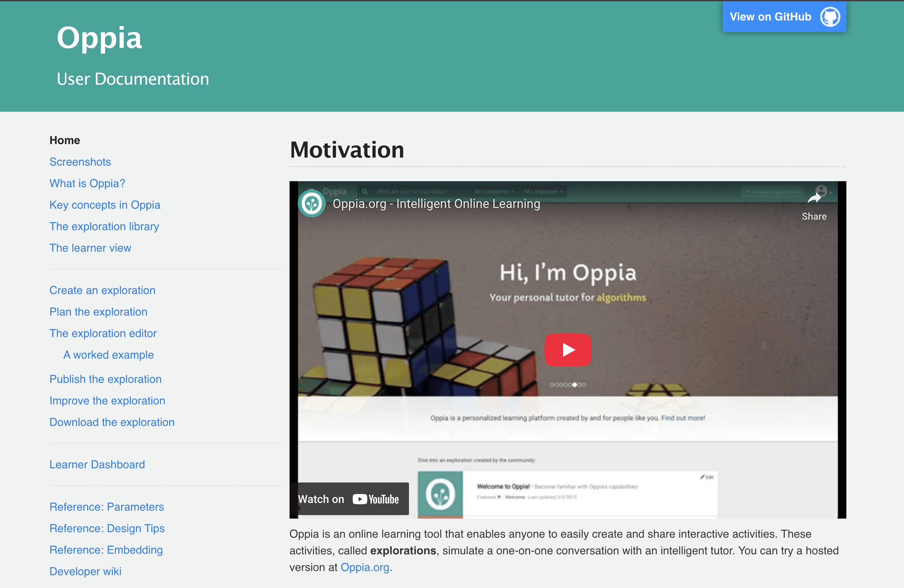Open The learner view page
This screenshot has height=588, width=904.
click(90, 248)
